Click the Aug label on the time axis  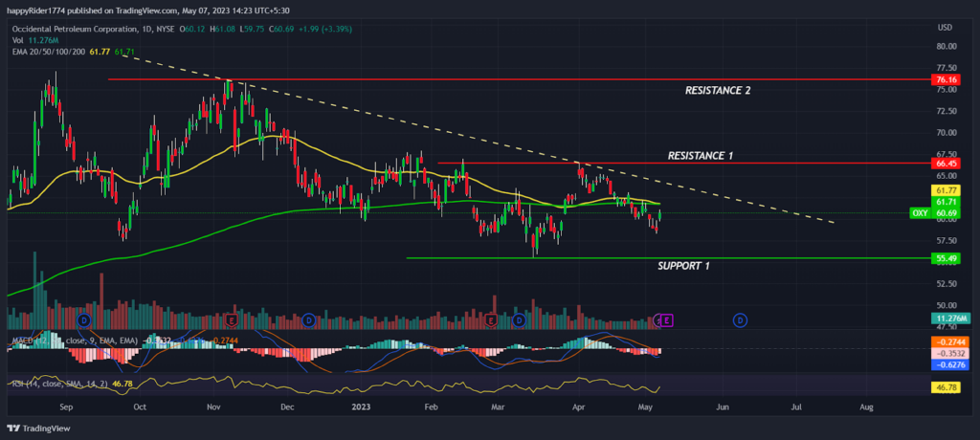coord(866,407)
